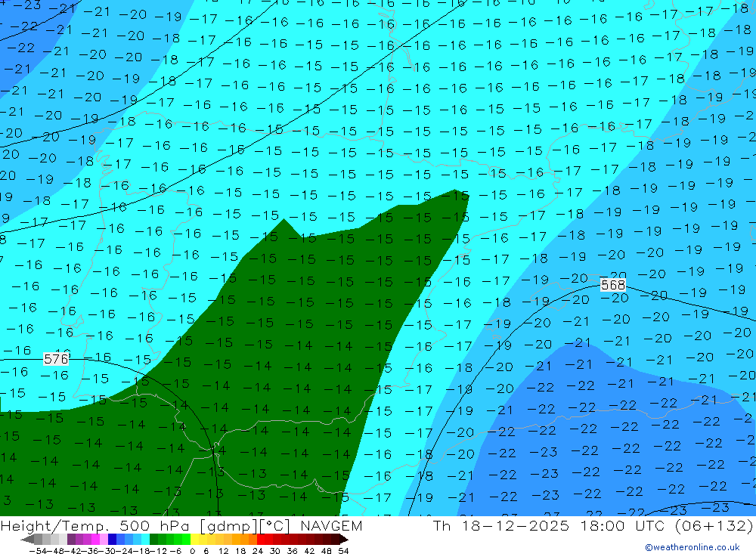Click the 'Th 18-12-2025 18:00 UTC' date text
Screen dimensions: 756x554
click(549, 525)
